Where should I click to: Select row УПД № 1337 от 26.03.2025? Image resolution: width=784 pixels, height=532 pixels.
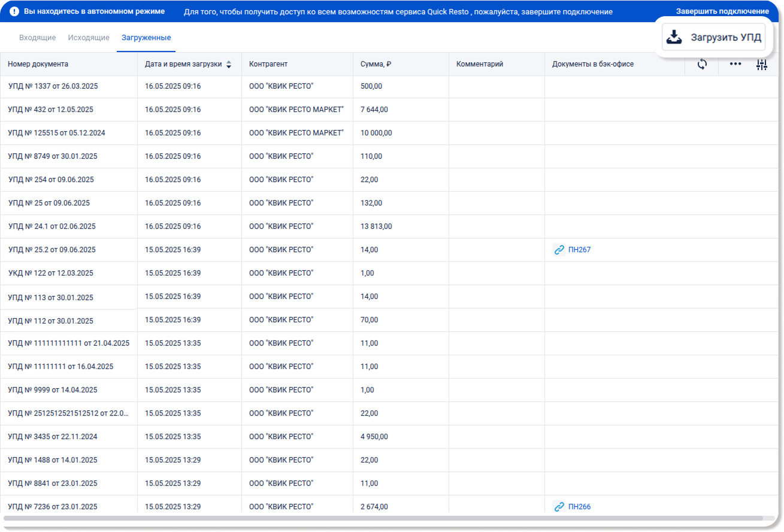point(53,86)
